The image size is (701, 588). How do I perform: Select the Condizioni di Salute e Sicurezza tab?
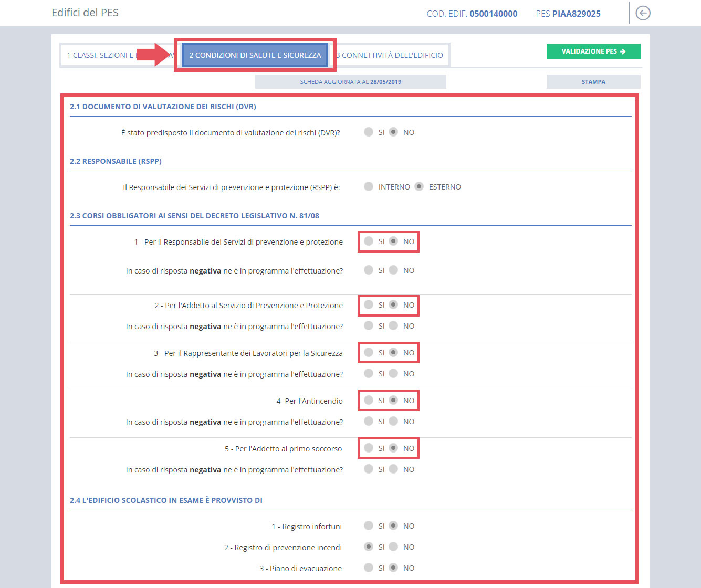coord(255,55)
